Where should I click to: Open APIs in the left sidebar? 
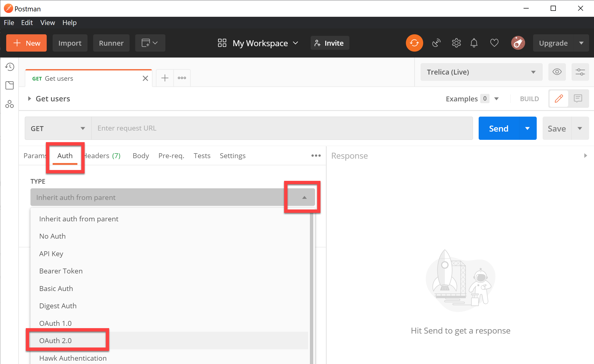point(10,104)
